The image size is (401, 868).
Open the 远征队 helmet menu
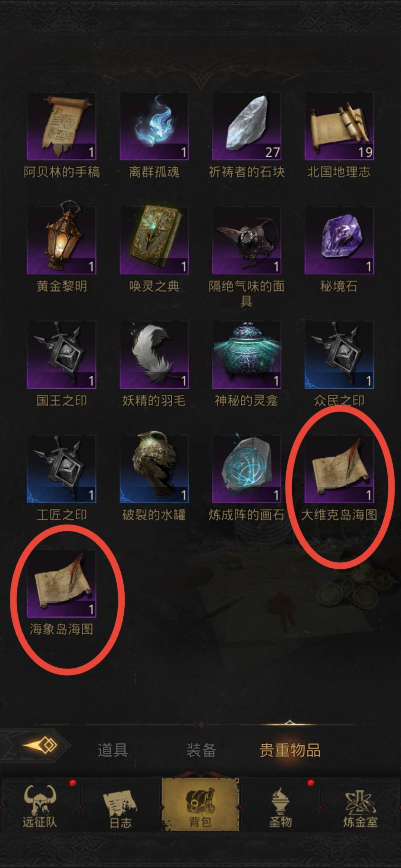pos(40,807)
